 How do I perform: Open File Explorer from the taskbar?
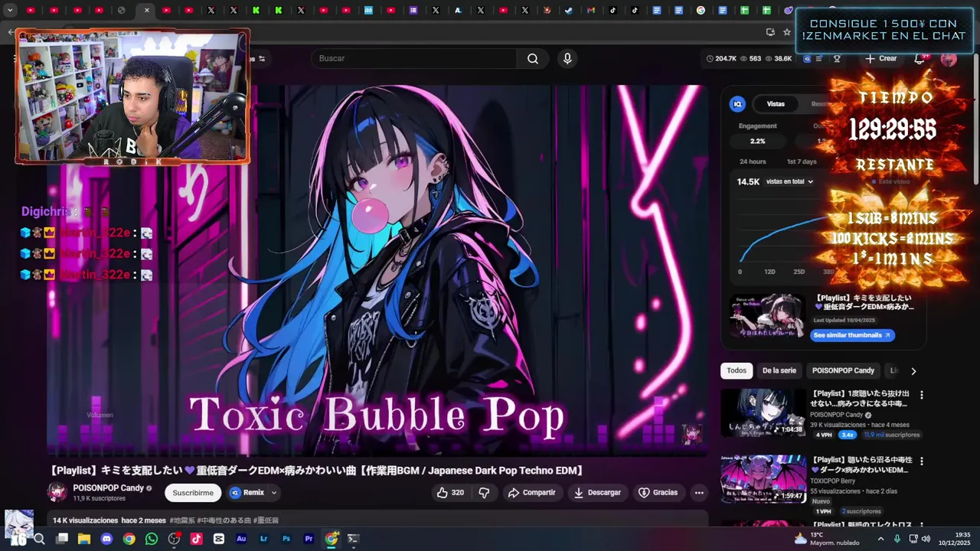84,539
